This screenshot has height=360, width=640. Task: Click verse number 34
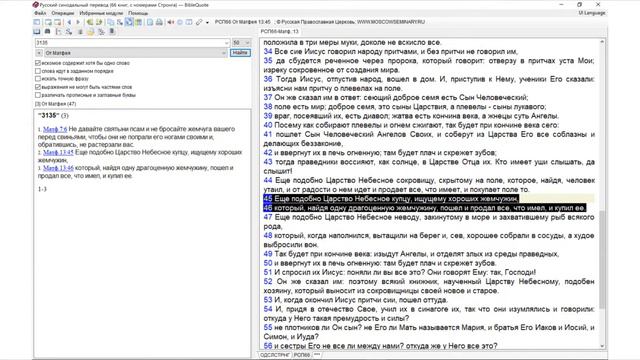pos(268,51)
